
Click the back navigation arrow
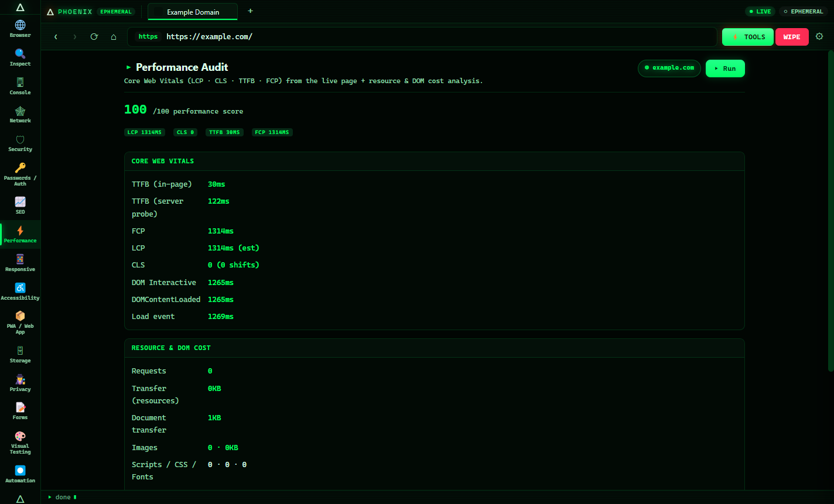(x=56, y=37)
